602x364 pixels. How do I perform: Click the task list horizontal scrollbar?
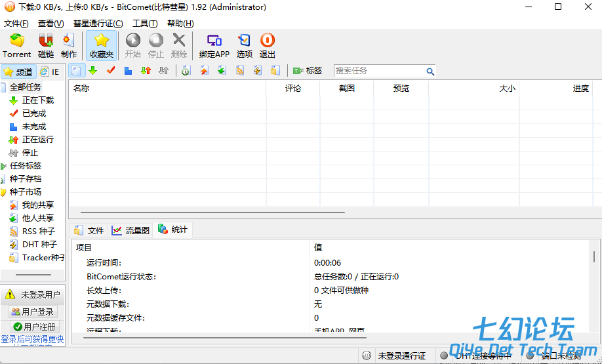coord(213,212)
